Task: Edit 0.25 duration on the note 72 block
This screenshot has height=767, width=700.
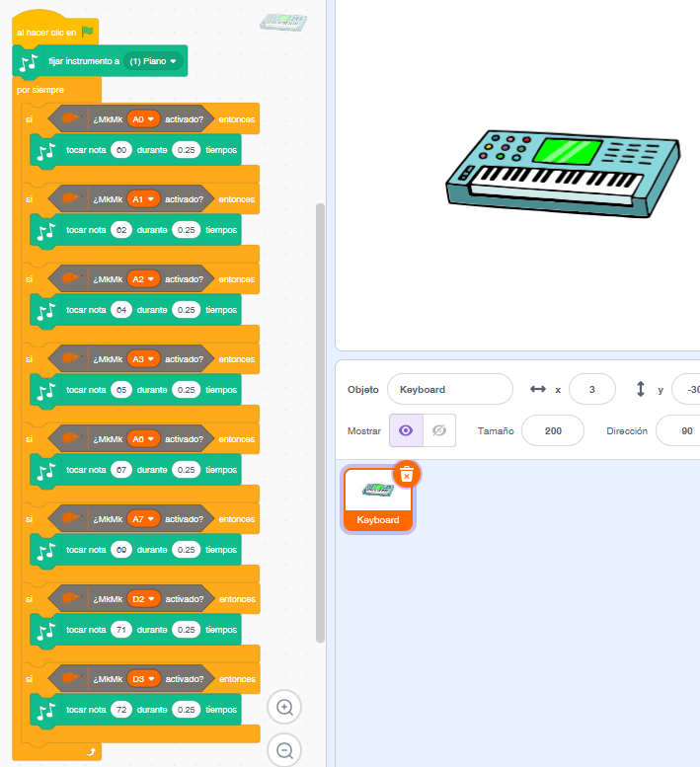Action: pyautogui.click(x=187, y=710)
